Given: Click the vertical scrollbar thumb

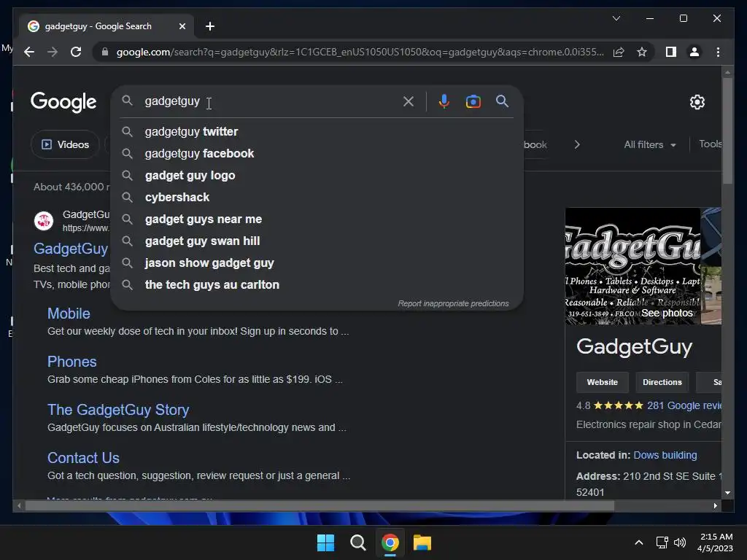Looking at the screenshot, I should tap(727, 130).
